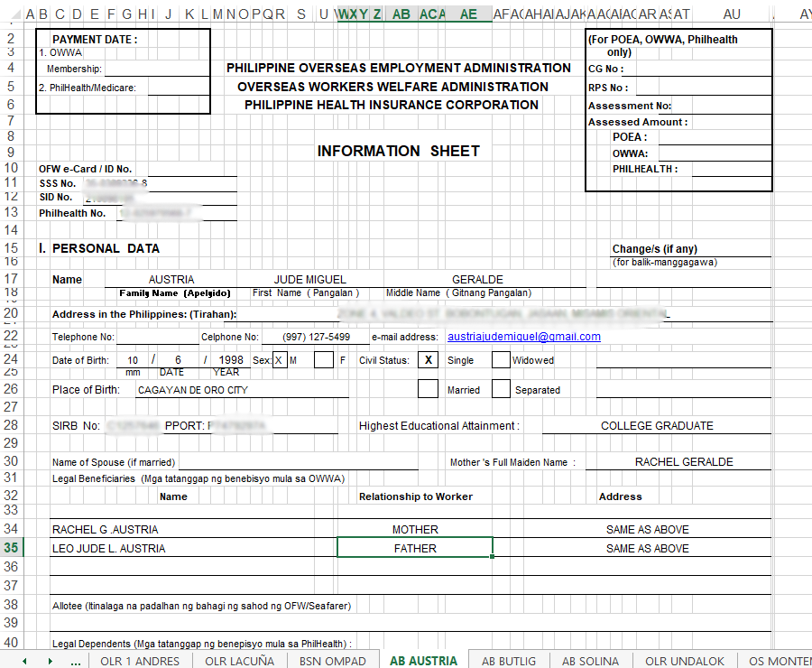
Task: Click the previous sheet navigation arrow
Action: (x=24, y=661)
